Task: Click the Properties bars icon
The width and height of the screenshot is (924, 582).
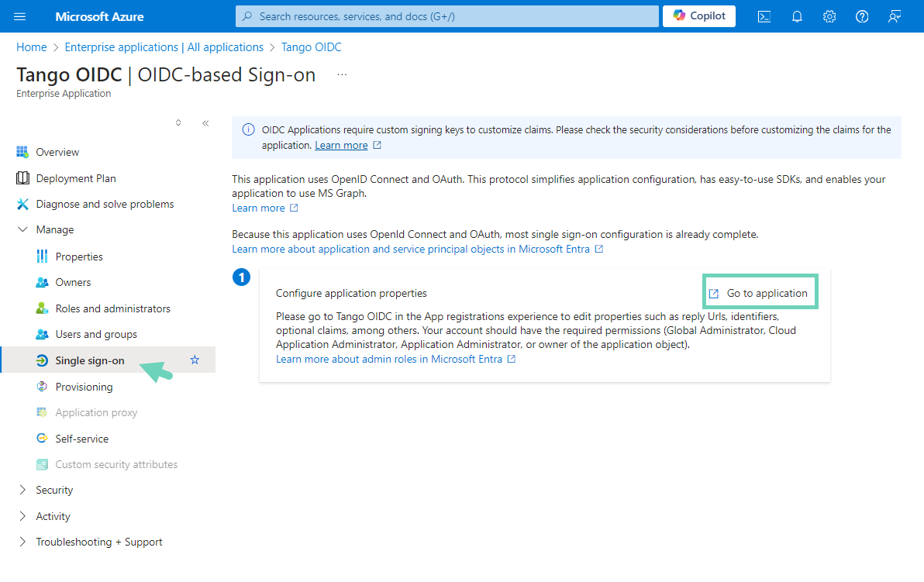Action: pyautogui.click(x=42, y=257)
